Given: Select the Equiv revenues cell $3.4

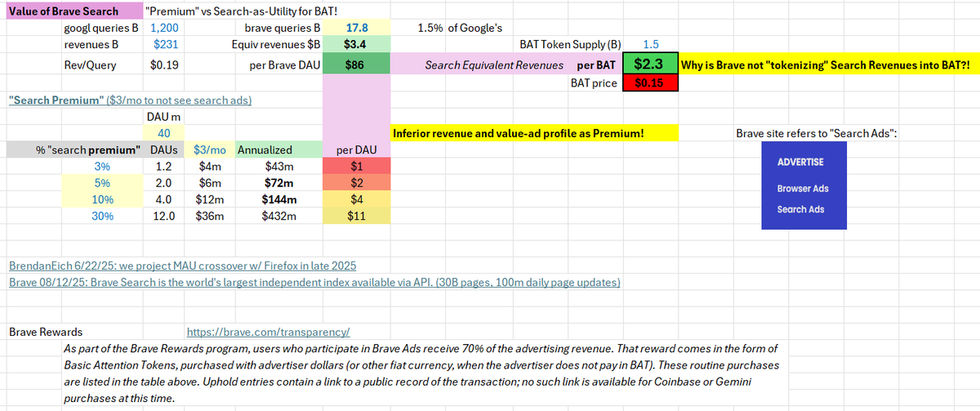Looking at the screenshot, I should pos(357,45).
